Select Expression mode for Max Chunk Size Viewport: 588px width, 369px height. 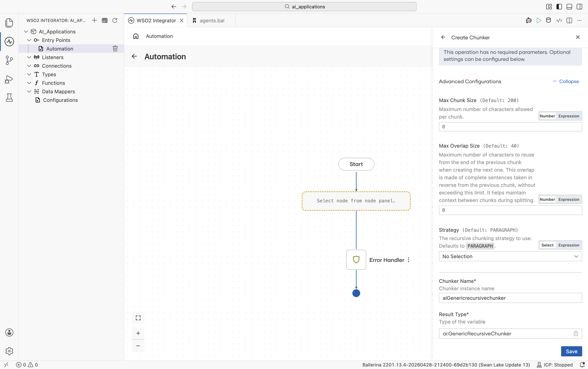[x=569, y=116]
